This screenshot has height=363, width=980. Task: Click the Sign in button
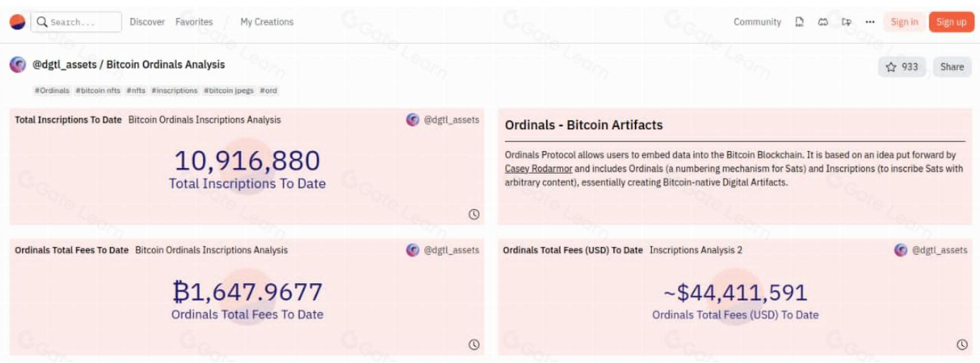point(904,22)
